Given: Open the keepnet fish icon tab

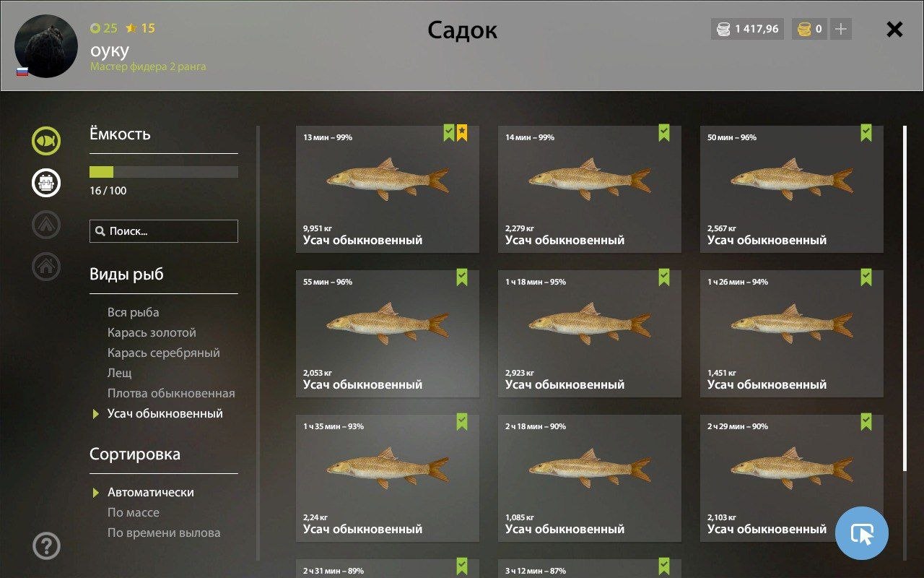Looking at the screenshot, I should [46, 141].
